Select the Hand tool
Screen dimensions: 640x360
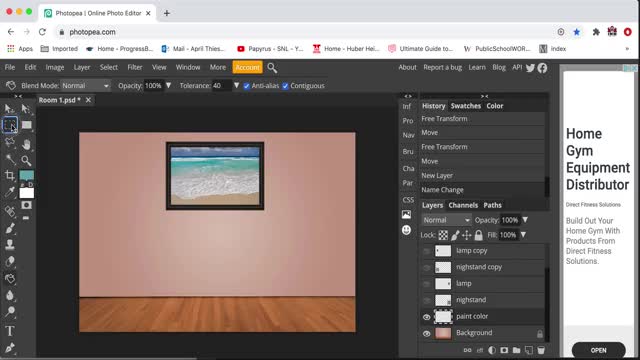(27, 144)
